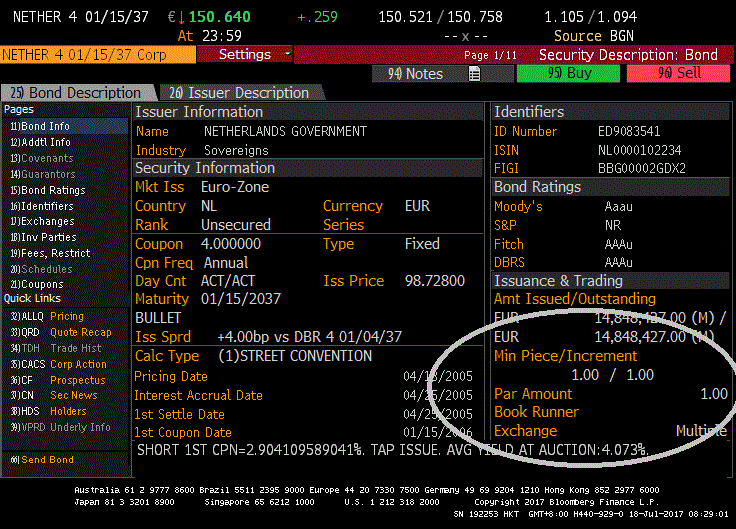Click the Coupon value 4.000000
The image size is (736, 529).
(231, 244)
